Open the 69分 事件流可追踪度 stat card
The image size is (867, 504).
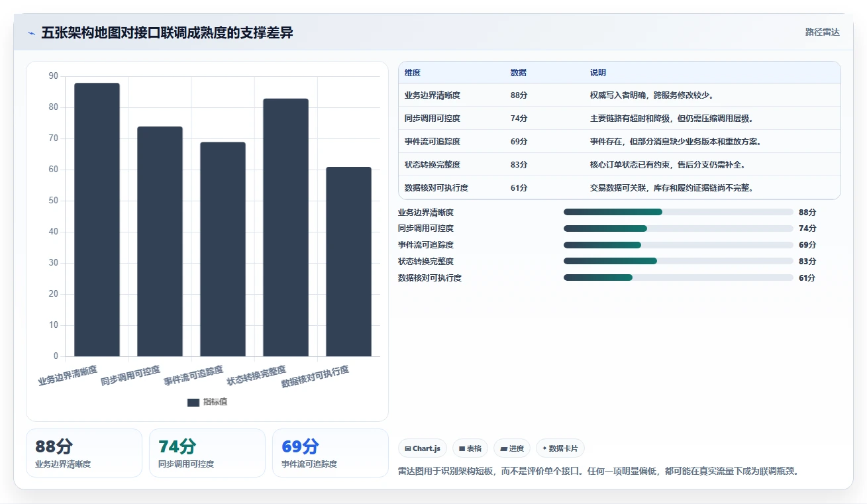[x=331, y=453]
